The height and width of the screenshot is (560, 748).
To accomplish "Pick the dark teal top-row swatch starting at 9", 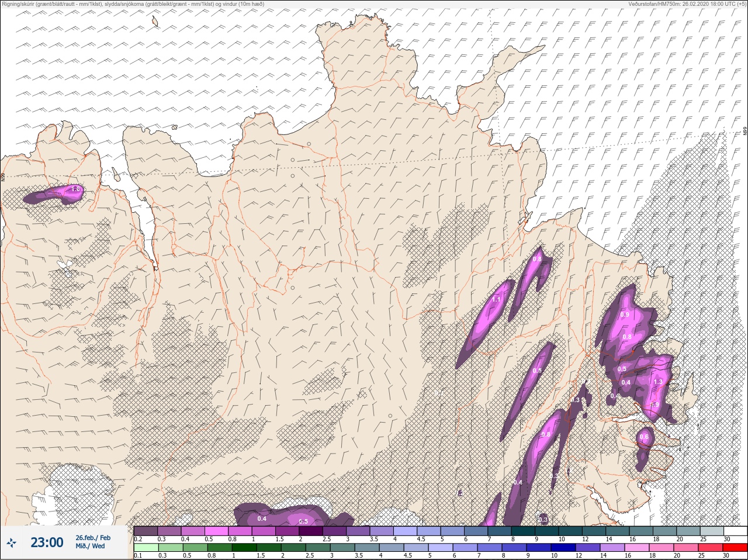I will tap(547, 531).
